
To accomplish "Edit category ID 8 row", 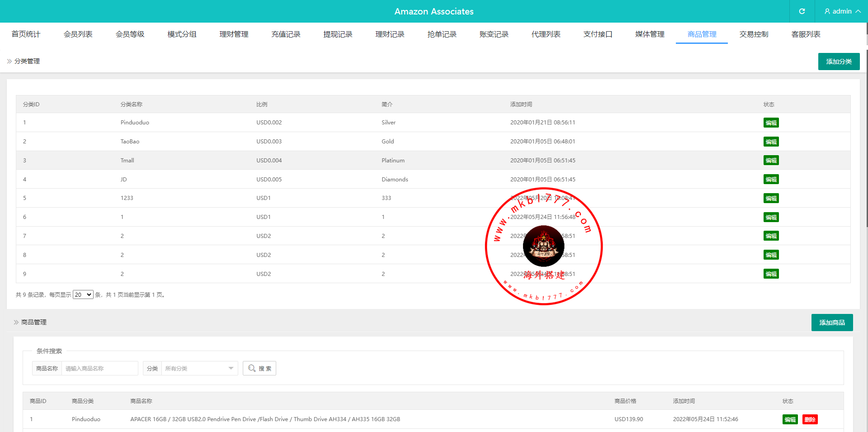I will click(771, 255).
